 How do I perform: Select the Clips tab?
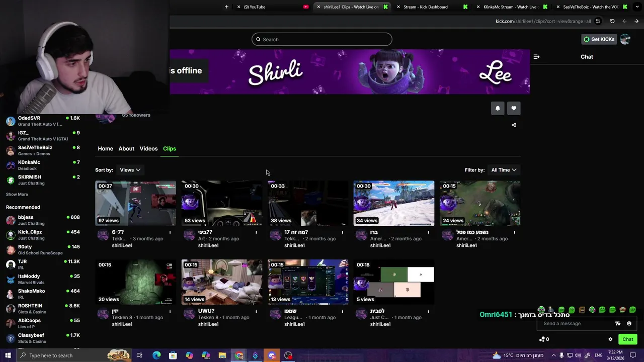pyautogui.click(x=170, y=149)
